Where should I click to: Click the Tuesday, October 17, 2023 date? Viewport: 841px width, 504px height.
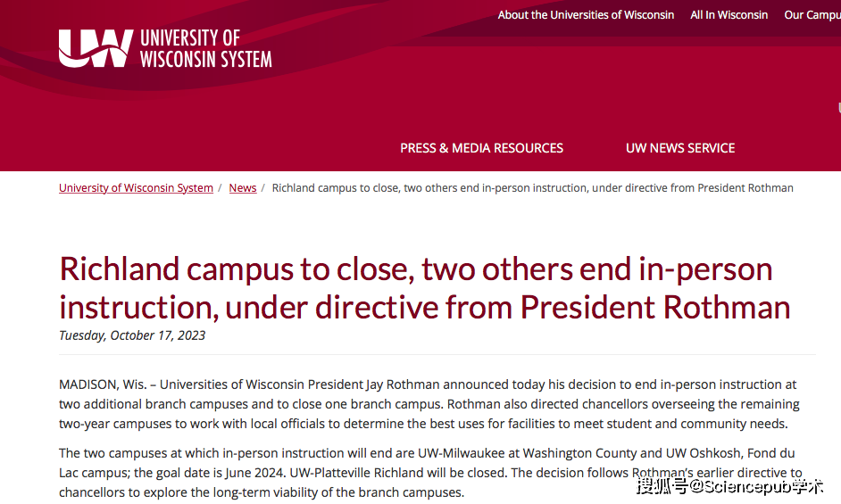point(132,335)
